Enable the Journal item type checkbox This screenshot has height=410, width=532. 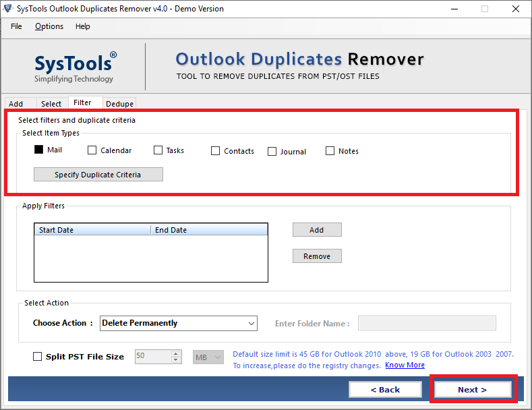(272, 151)
